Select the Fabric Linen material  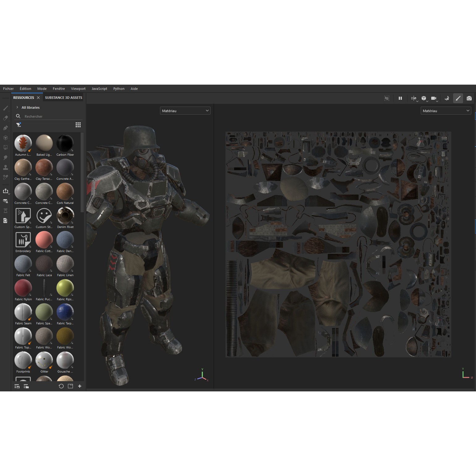coord(65,266)
